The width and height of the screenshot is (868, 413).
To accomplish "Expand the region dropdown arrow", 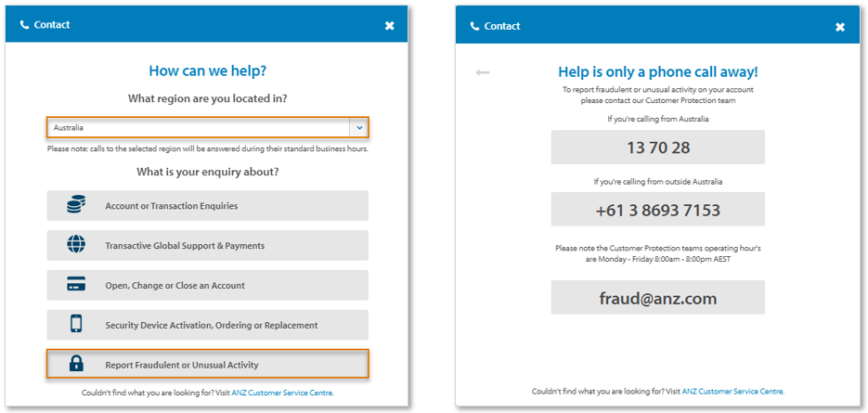I will pos(359,127).
